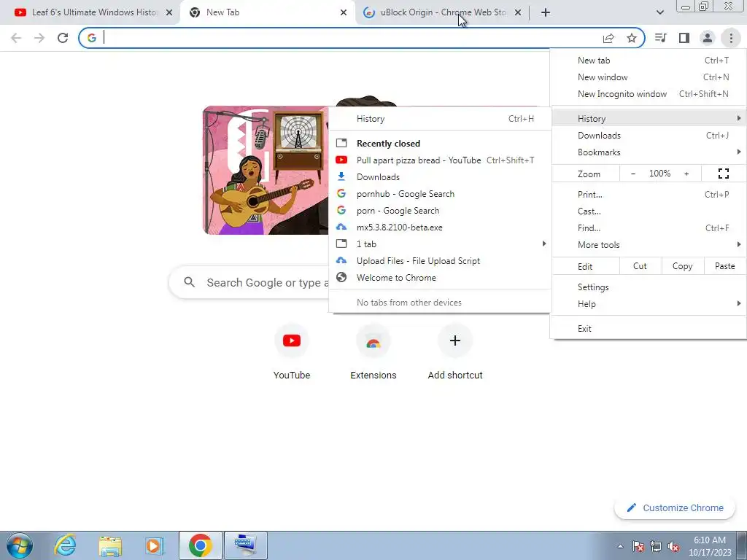Expand the Help submenu

click(649, 304)
